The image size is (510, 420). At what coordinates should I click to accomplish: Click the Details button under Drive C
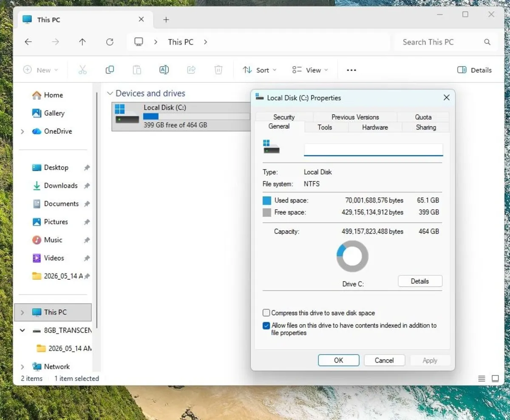click(420, 281)
